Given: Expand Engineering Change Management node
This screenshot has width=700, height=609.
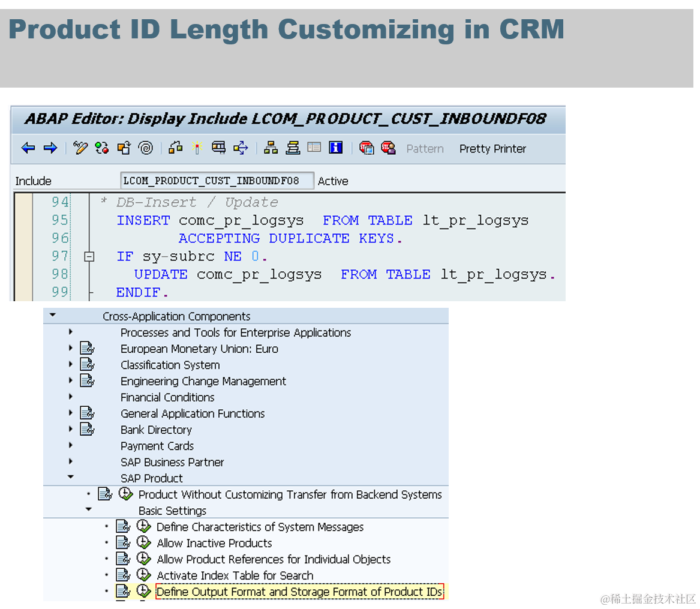Looking at the screenshot, I should [71, 380].
